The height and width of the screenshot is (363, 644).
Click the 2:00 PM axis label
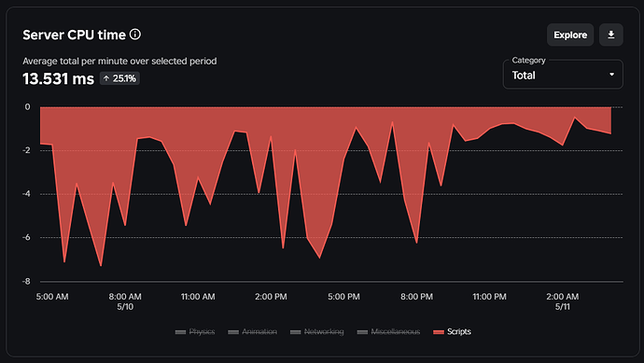tap(271, 297)
